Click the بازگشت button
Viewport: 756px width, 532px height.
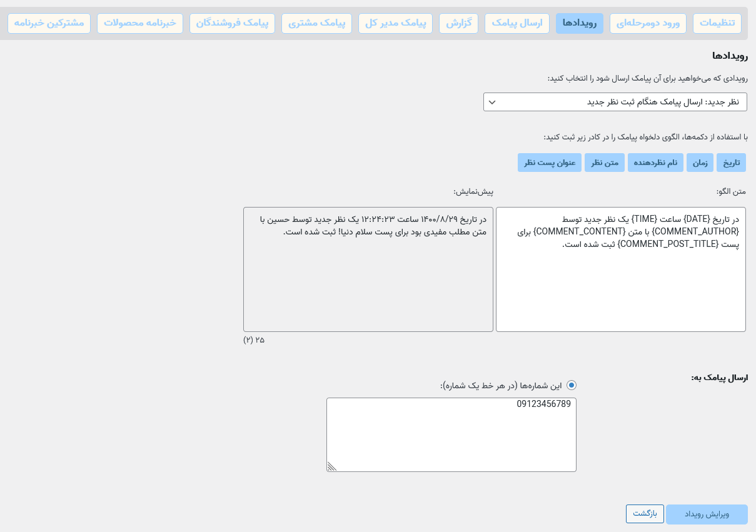[645, 514]
